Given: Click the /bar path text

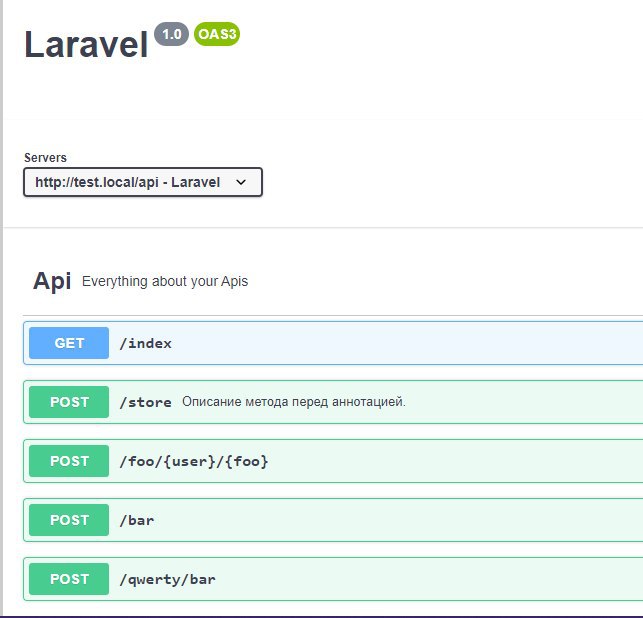Looking at the screenshot, I should 137,520.
